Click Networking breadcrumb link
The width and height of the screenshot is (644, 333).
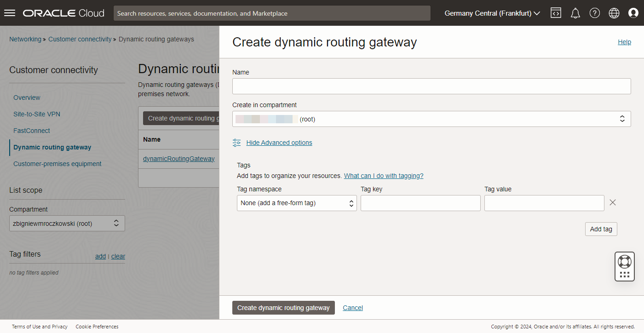tap(25, 39)
